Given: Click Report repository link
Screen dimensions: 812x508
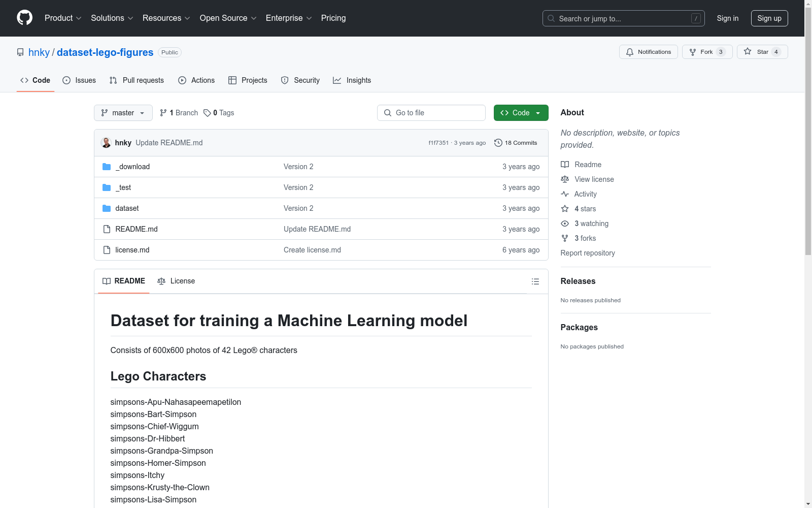Looking at the screenshot, I should coord(588,253).
